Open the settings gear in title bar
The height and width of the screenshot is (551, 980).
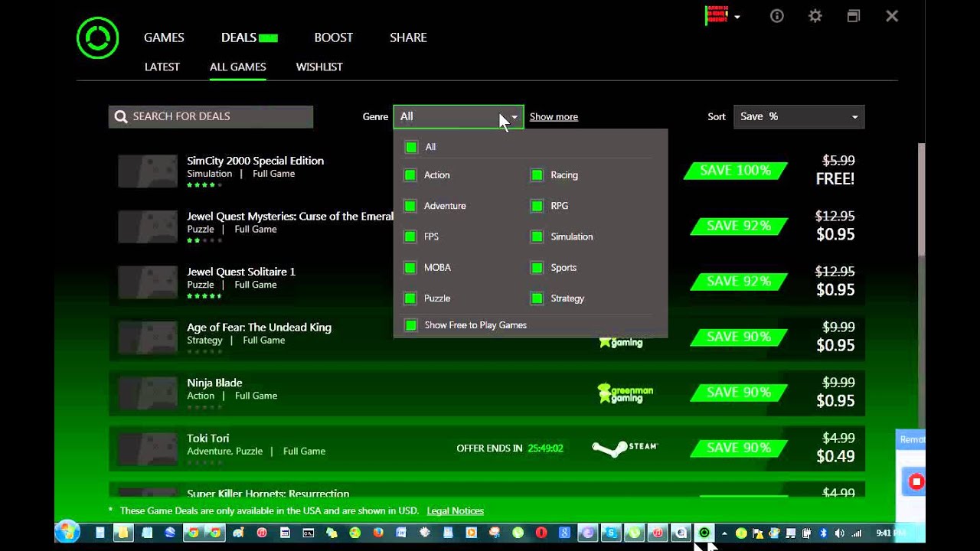[815, 16]
